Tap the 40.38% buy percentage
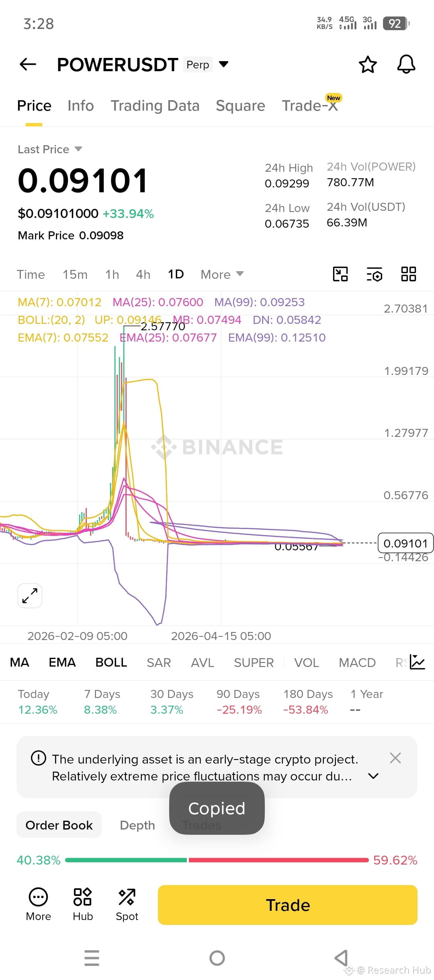The height and width of the screenshot is (980, 434). click(39, 860)
